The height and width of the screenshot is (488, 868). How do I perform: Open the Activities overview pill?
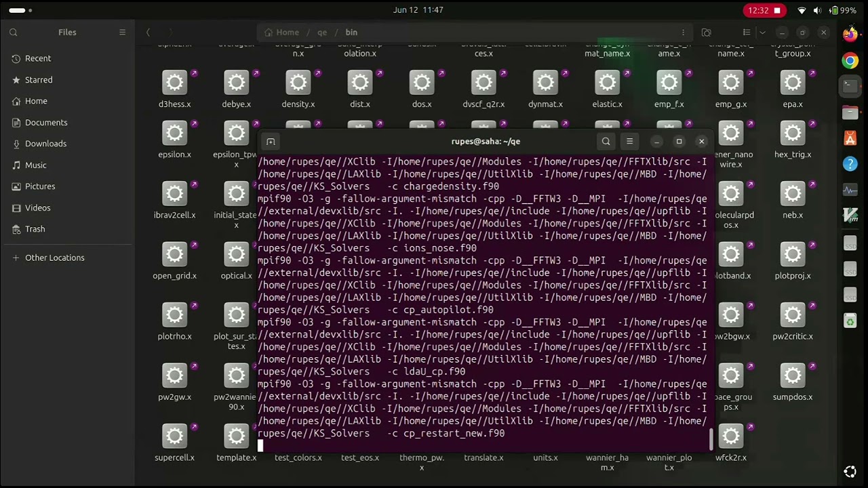(20, 10)
